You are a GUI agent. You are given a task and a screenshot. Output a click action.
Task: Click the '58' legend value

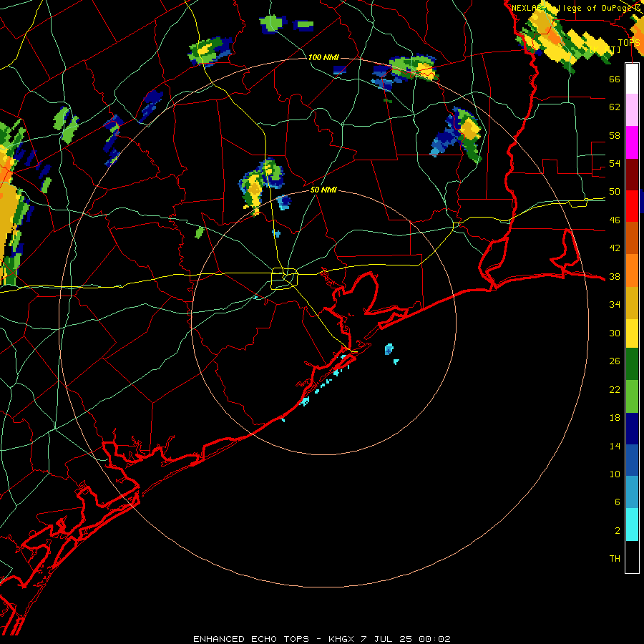pyautogui.click(x=615, y=135)
